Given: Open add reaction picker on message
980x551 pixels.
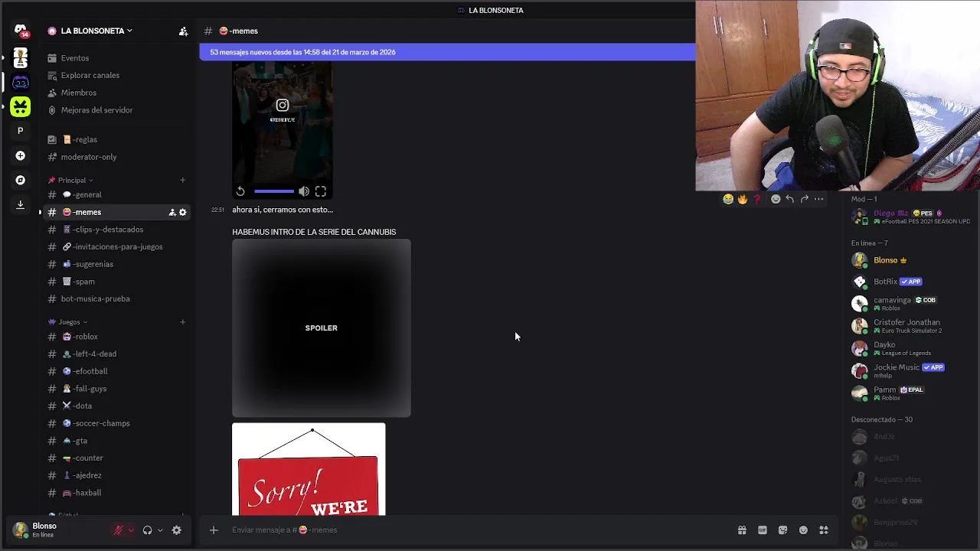Looking at the screenshot, I should pyautogui.click(x=776, y=199).
